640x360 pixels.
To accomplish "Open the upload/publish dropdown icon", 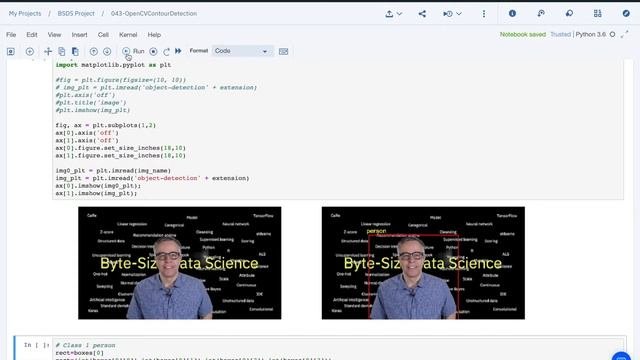I will (393, 14).
